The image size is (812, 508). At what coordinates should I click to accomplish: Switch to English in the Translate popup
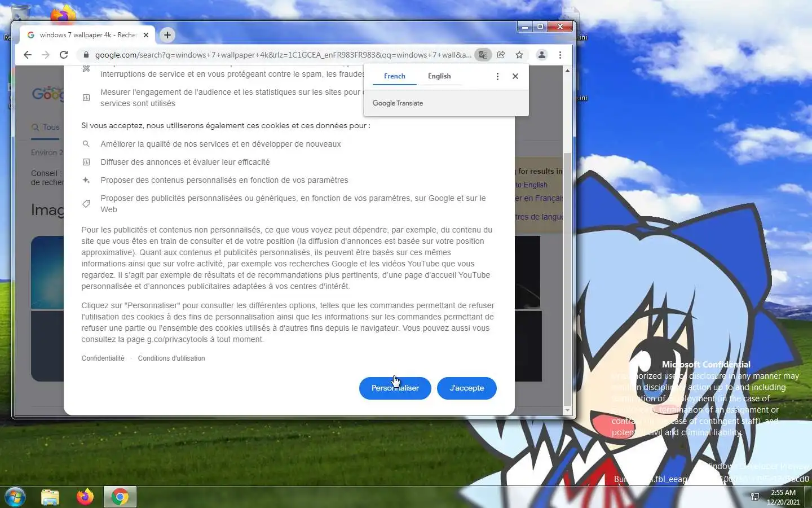coord(439,76)
